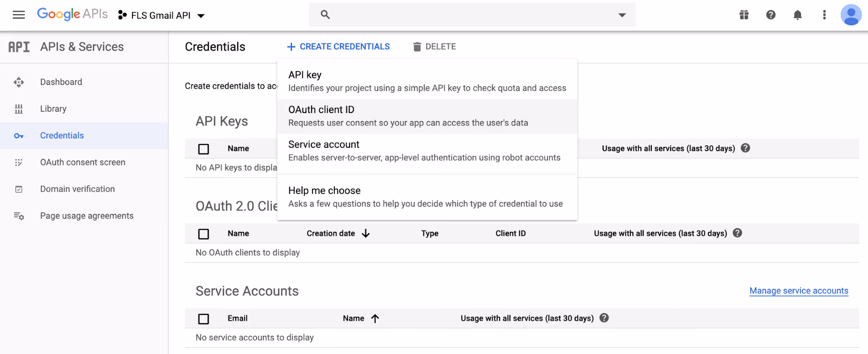This screenshot has width=868, height=354.
Task: Open the OAuth clients usage help icon
Action: [737, 233]
